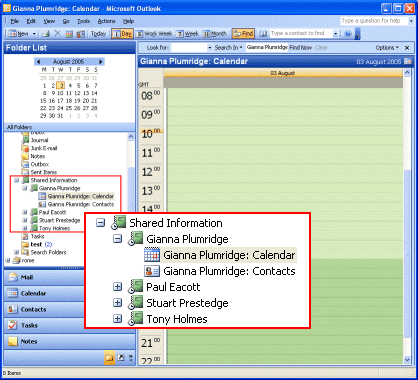Open the Actions menu

pyautogui.click(x=106, y=21)
